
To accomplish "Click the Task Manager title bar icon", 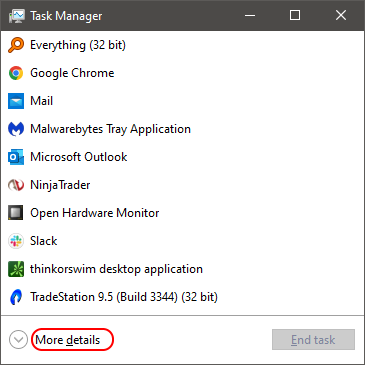I will click(17, 16).
